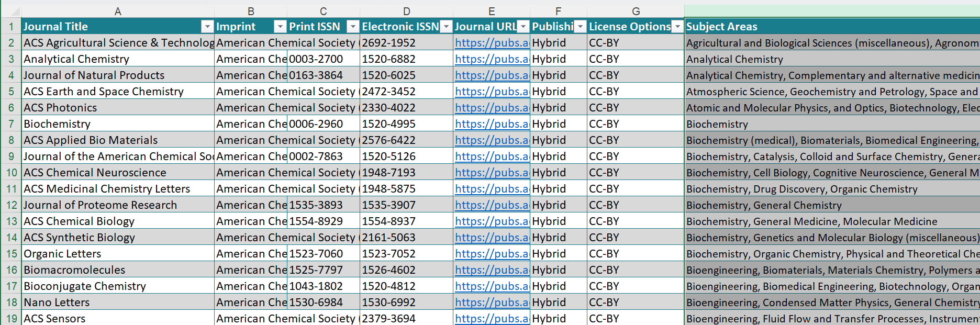This screenshot has width=980, height=325.
Task: Select cell 'ACS Chemical Neuroscience'
Action: (118, 173)
